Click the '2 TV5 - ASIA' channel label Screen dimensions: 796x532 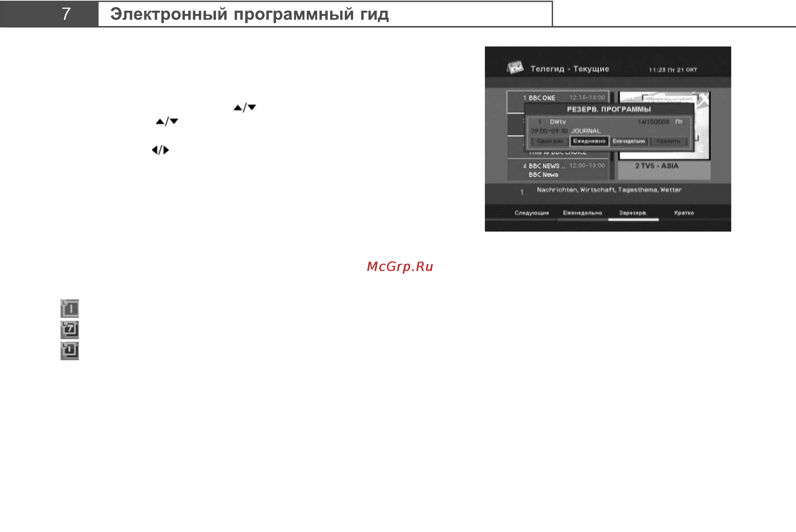click(x=657, y=166)
